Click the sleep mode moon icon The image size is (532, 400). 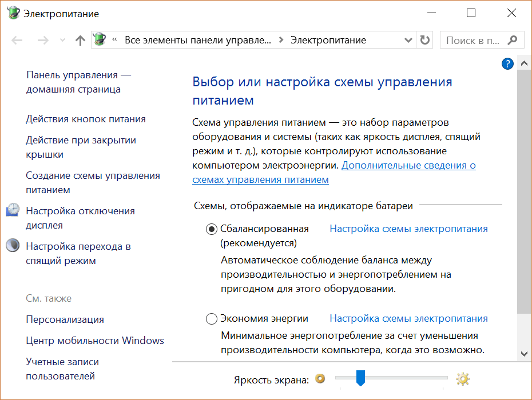13,246
